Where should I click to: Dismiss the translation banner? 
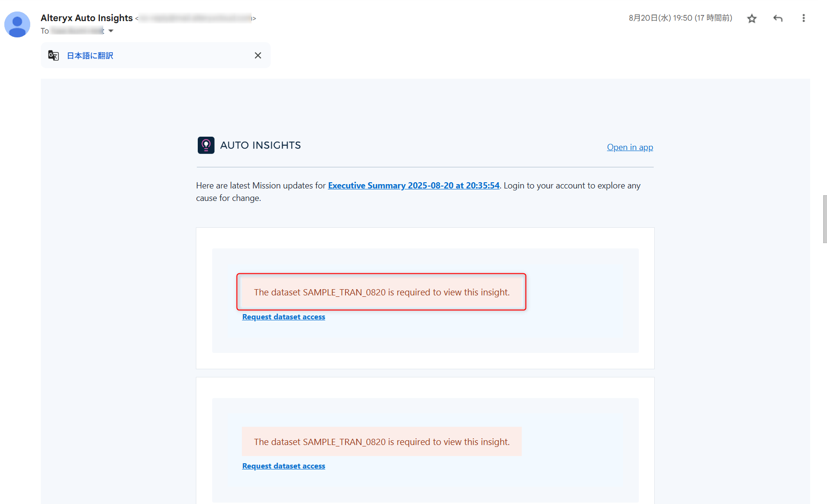(x=258, y=56)
